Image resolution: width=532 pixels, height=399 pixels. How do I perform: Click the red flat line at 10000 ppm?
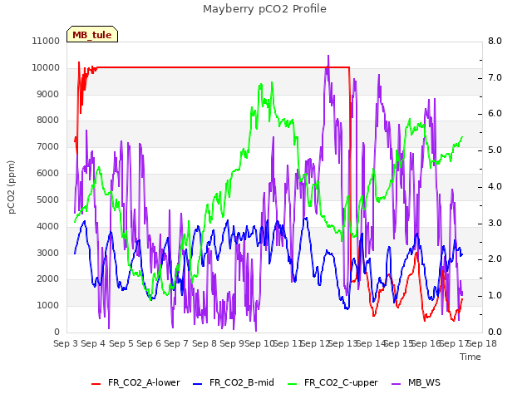224,67
